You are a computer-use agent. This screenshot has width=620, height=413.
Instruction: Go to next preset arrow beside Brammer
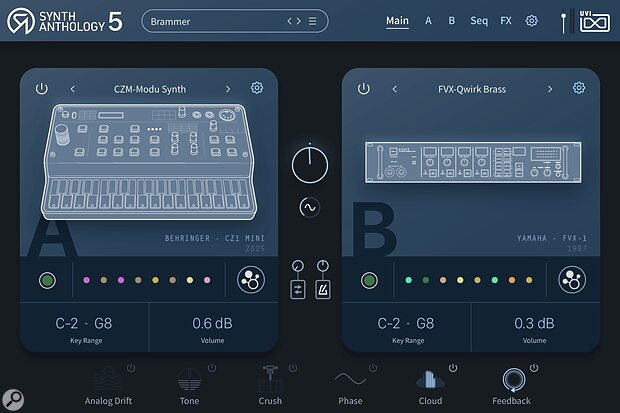pyautogui.click(x=299, y=21)
